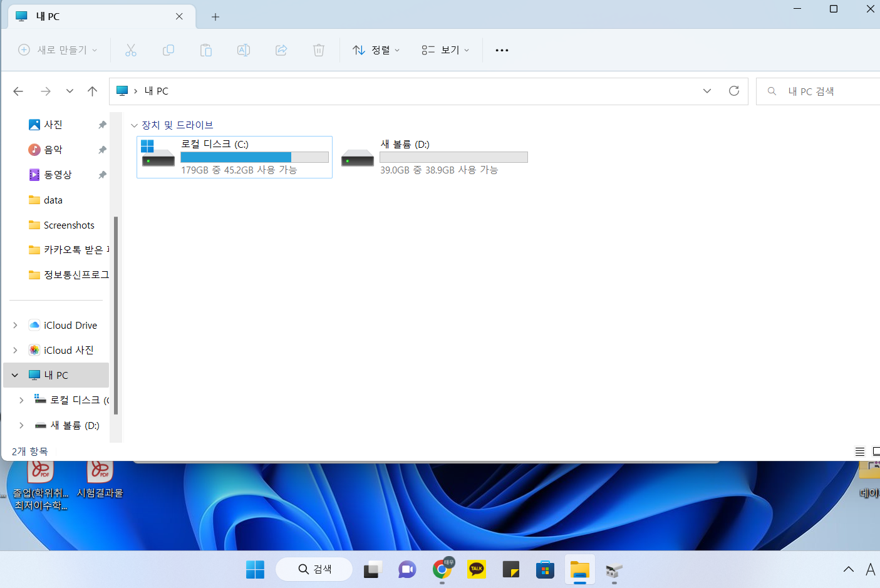Open the 로컬 디스크 (C:) drive icon
The image size is (880, 588).
click(158, 154)
